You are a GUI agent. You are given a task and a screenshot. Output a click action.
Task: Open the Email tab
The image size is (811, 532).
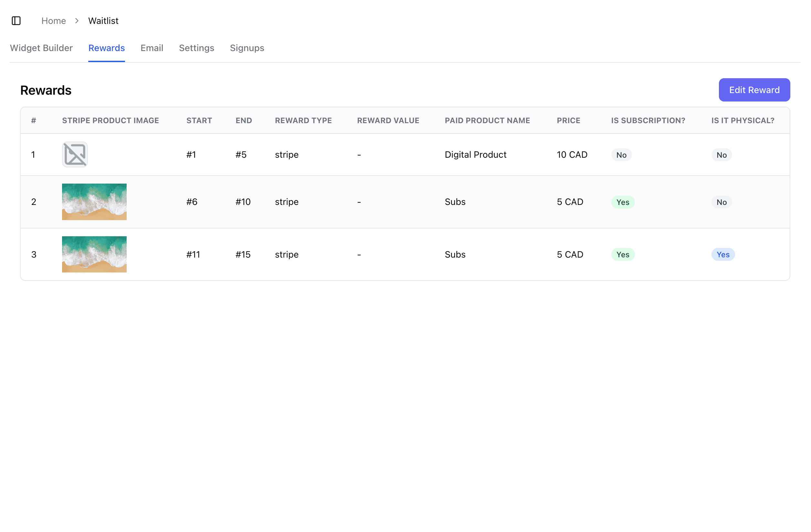click(152, 48)
